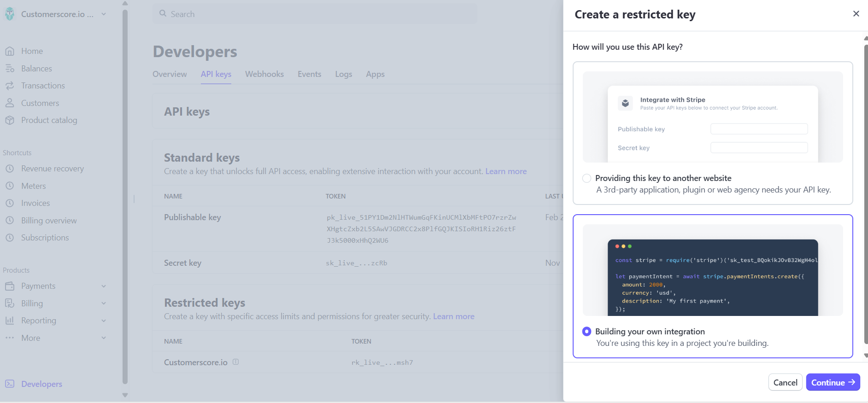Viewport: 868px width, 403px height.
Task: Click the Customerscore.io restricted key name
Action: [x=196, y=362]
